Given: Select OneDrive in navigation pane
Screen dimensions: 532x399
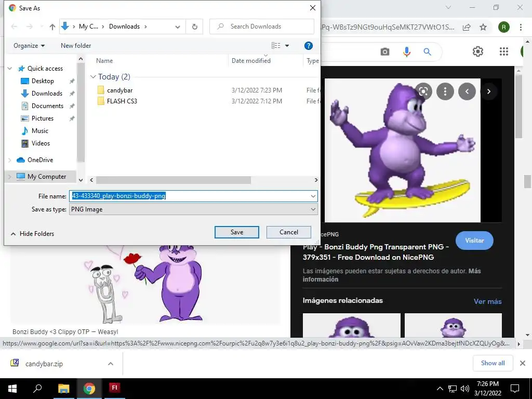Looking at the screenshot, I should point(40,160).
